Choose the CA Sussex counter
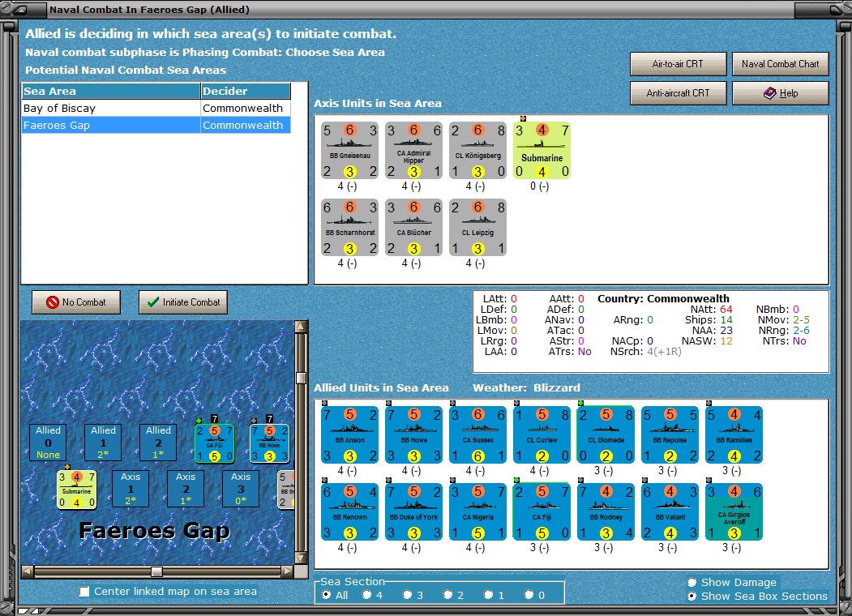This screenshot has width=852, height=616. (477, 435)
